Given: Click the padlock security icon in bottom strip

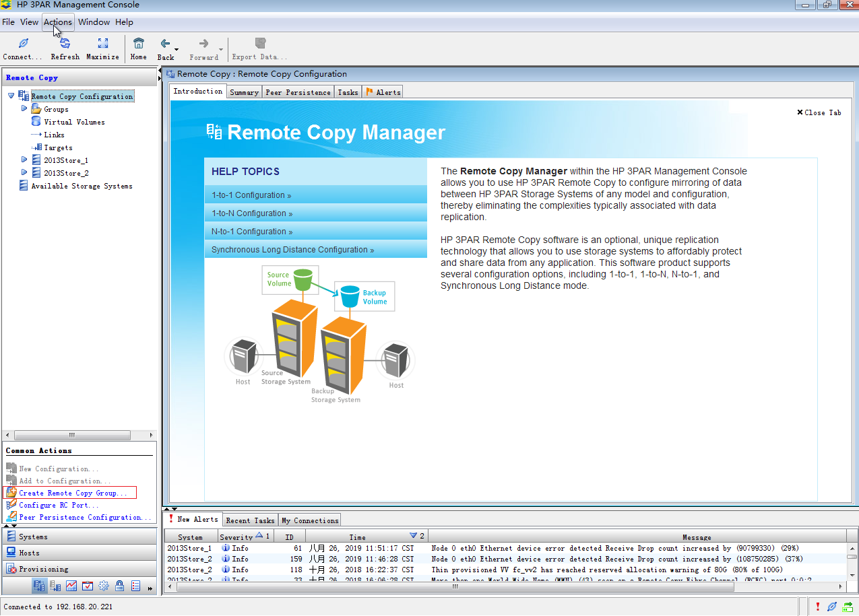Looking at the screenshot, I should click(120, 586).
